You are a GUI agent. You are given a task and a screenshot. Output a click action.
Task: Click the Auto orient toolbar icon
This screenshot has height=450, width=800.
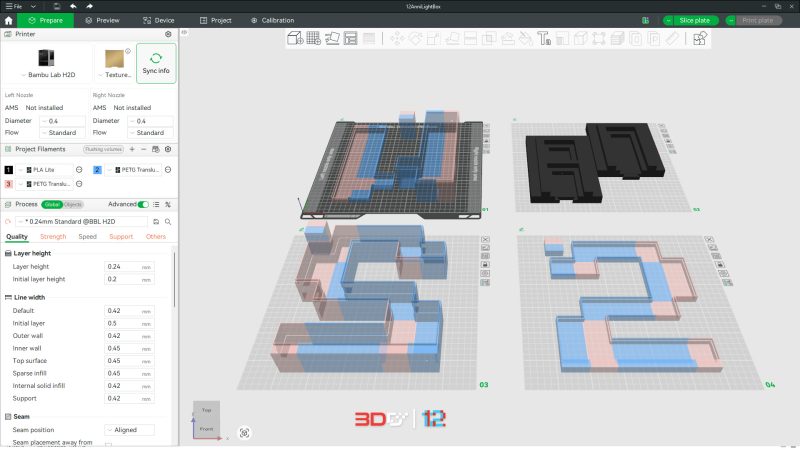[x=332, y=39]
